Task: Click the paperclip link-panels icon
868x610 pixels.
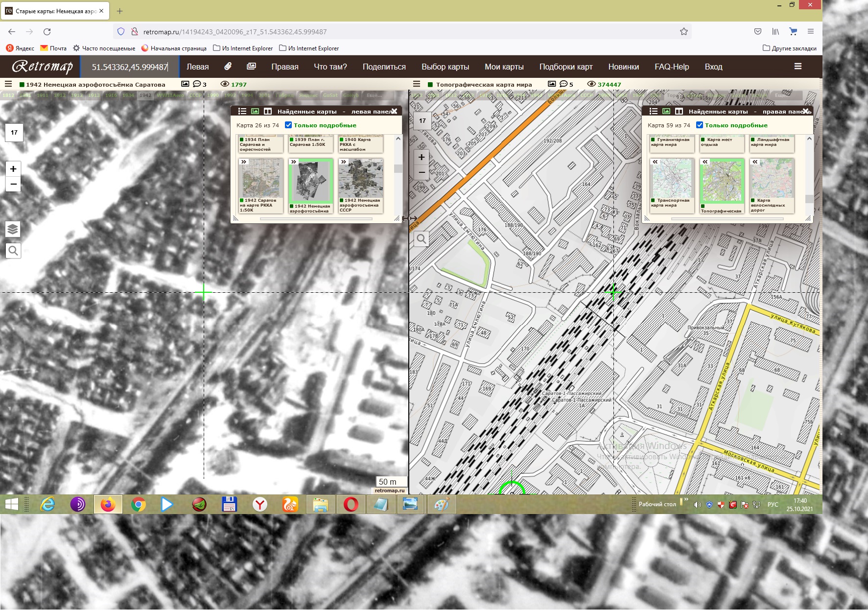Action: click(x=228, y=67)
